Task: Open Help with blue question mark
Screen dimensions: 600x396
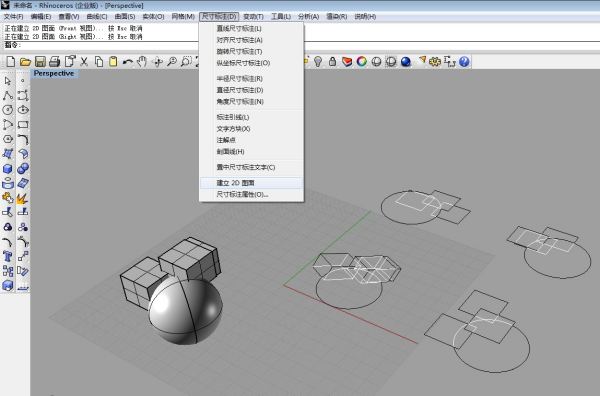Action: pos(464,62)
